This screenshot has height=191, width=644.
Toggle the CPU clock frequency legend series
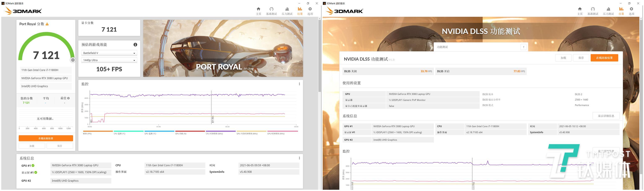pos(221,132)
